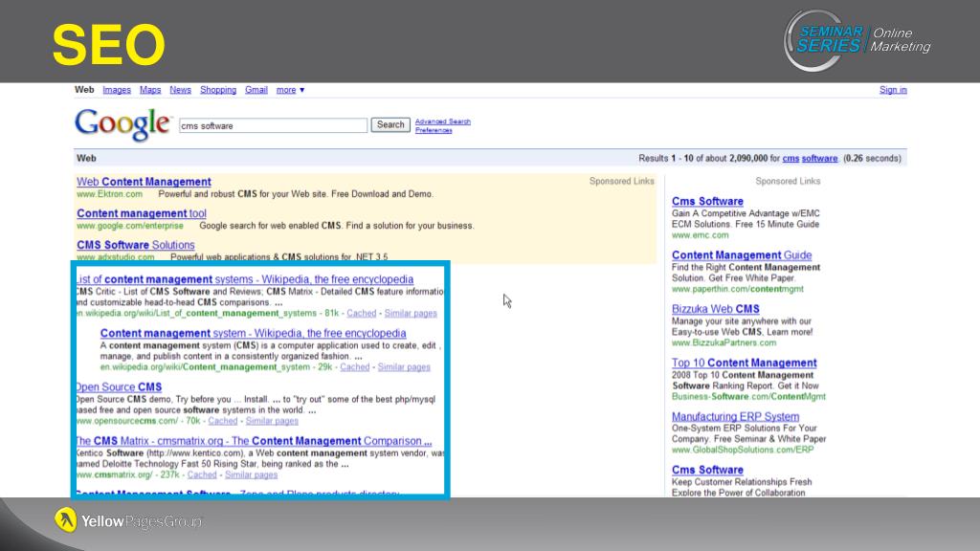Click the Business-Software.com/ContentMgmt URL text
The height and width of the screenshot is (551, 980).
pos(748,397)
